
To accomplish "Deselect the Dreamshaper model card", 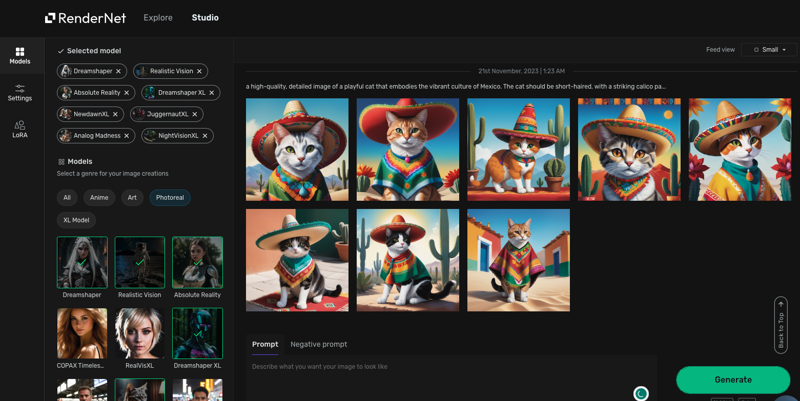I will (82, 262).
